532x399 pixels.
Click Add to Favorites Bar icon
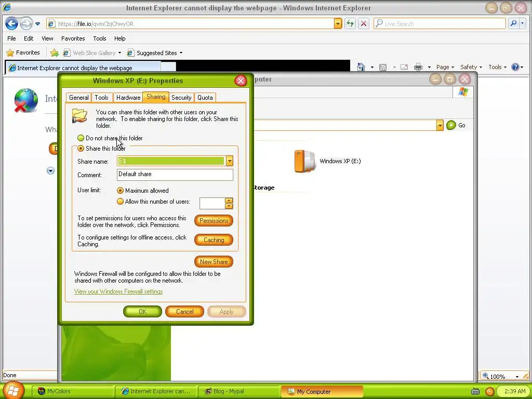54,53
